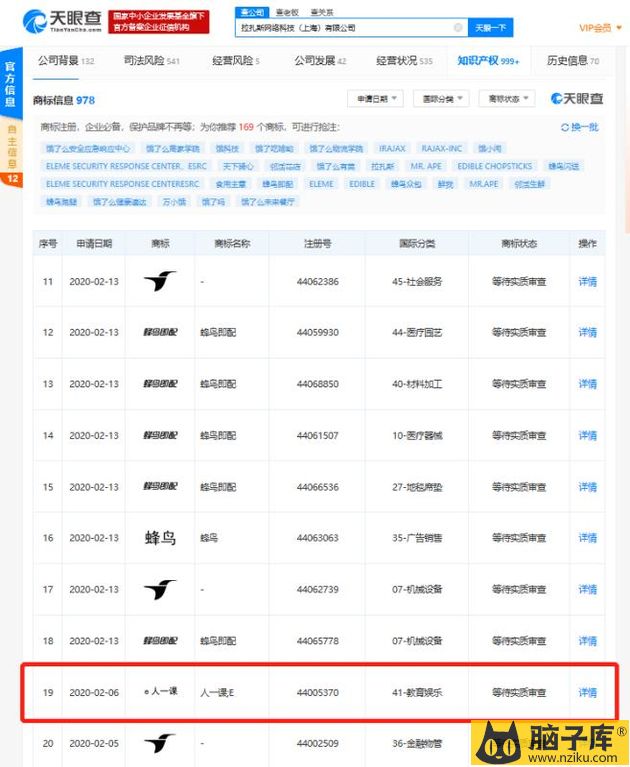Switch to the 查关系 search tab
The height and width of the screenshot is (767, 630).
[322, 12]
